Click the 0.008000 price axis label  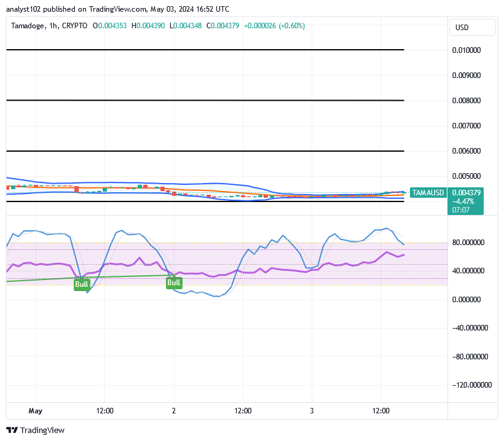(467, 101)
